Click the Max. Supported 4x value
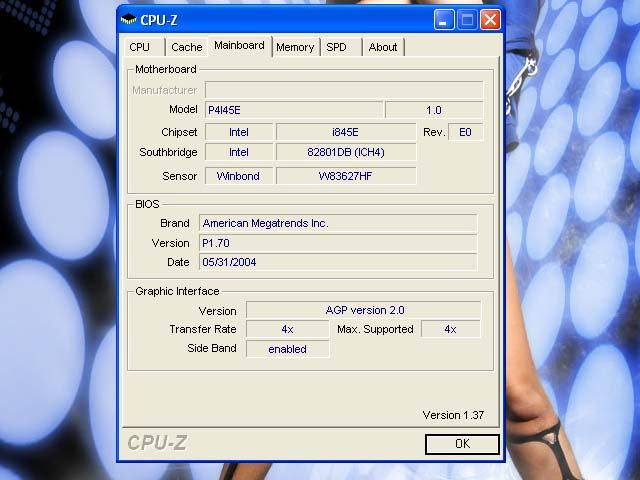Viewport: 640px width, 480px height. click(x=451, y=329)
